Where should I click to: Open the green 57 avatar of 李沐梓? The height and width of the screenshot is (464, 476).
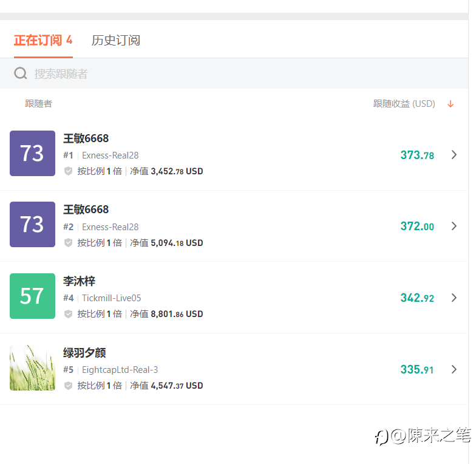tap(33, 296)
